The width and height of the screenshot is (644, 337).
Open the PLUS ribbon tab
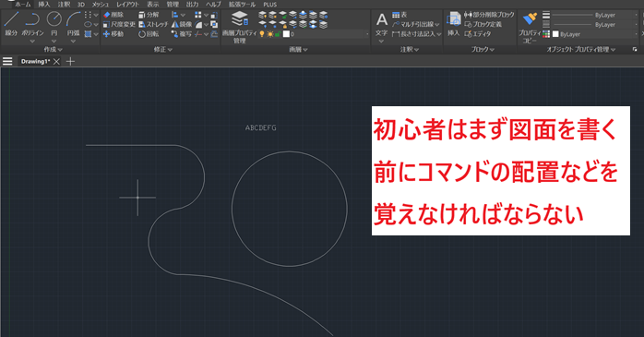[x=269, y=4]
